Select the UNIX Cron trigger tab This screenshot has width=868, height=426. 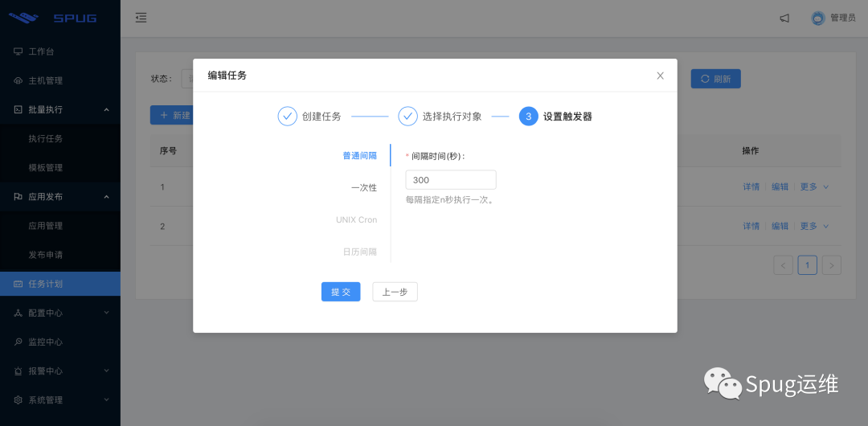click(357, 220)
